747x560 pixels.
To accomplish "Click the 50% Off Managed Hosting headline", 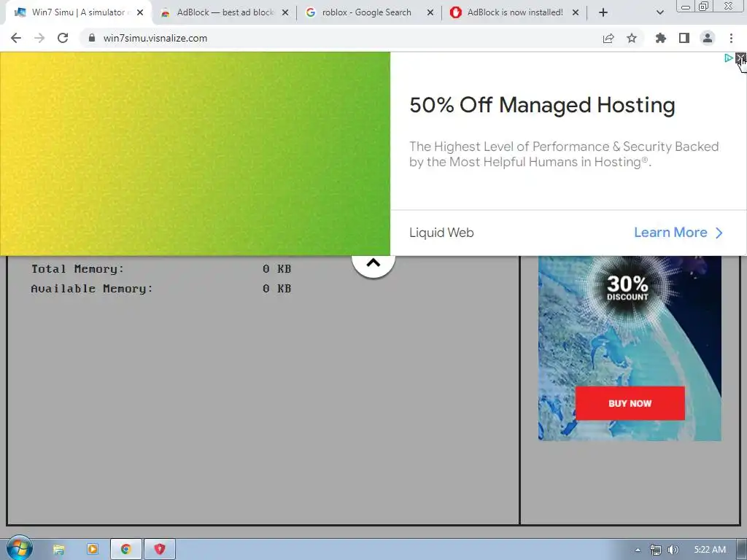I will pyautogui.click(x=542, y=105).
